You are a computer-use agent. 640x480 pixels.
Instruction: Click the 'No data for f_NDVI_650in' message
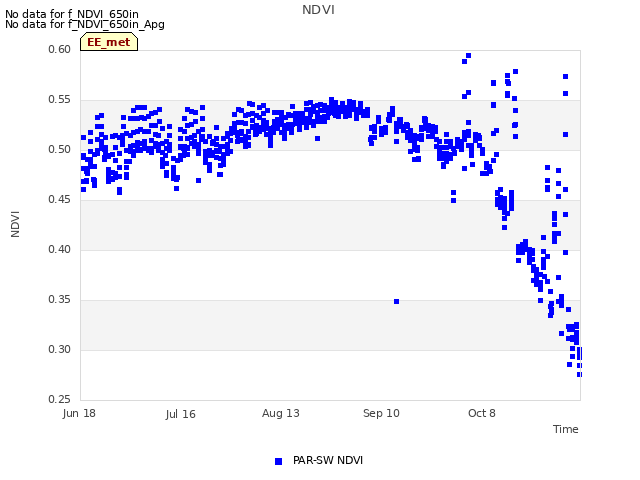72,14
